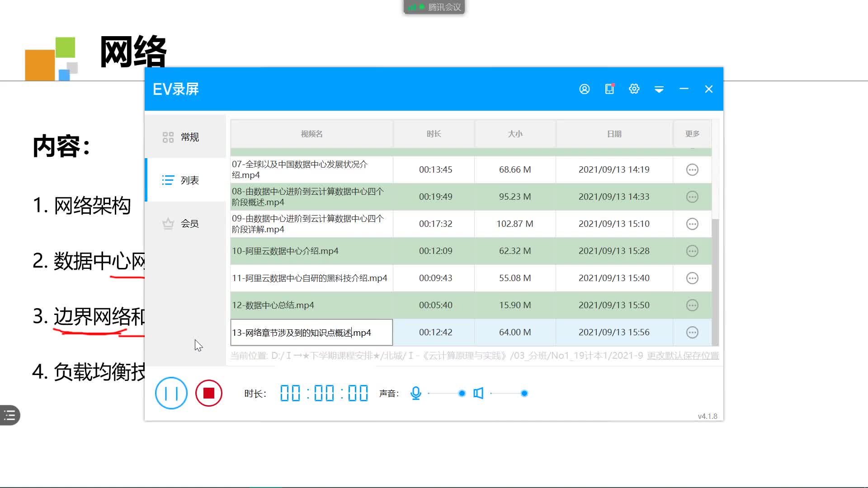Viewport: 868px width, 488px height.
Task: Click the 腾讯会议 floating indicator at top
Action: (x=434, y=7)
